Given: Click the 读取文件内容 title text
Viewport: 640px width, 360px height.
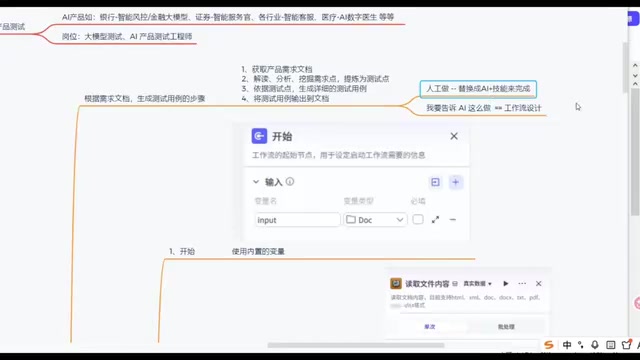Looking at the screenshot, I should tap(427, 284).
